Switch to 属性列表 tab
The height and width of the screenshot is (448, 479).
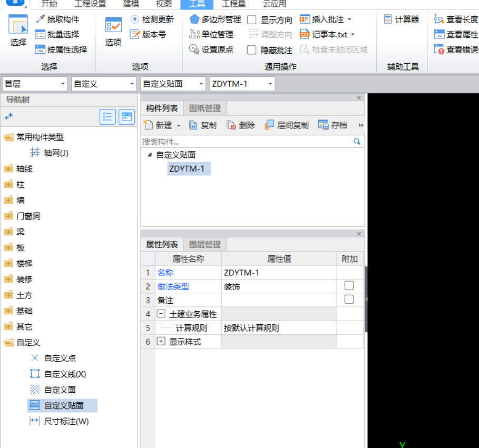[162, 244]
